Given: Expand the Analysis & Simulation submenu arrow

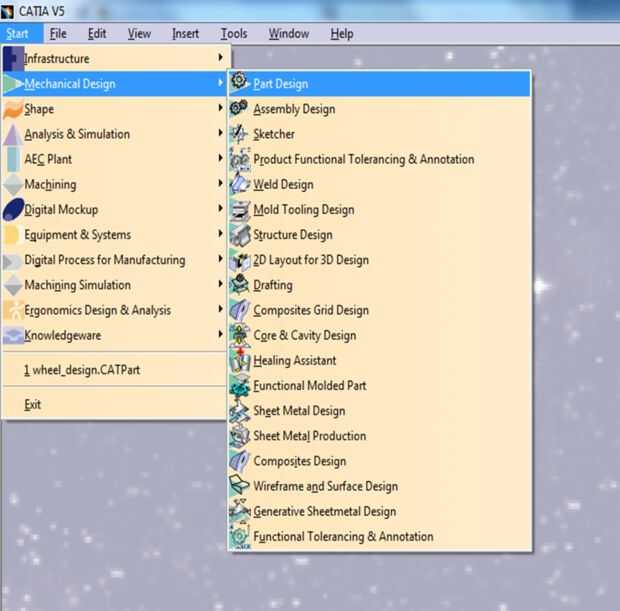Looking at the screenshot, I should click(220, 133).
